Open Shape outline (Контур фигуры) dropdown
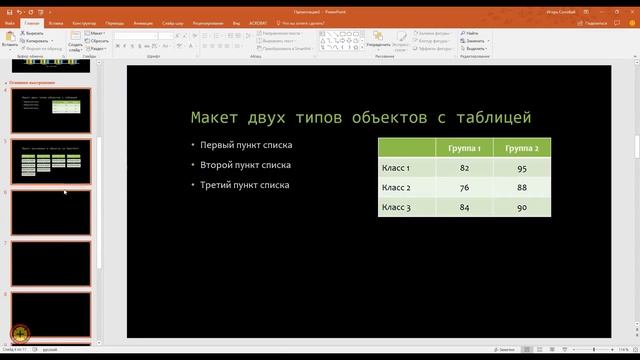The width and height of the screenshot is (640, 360). 431,41
